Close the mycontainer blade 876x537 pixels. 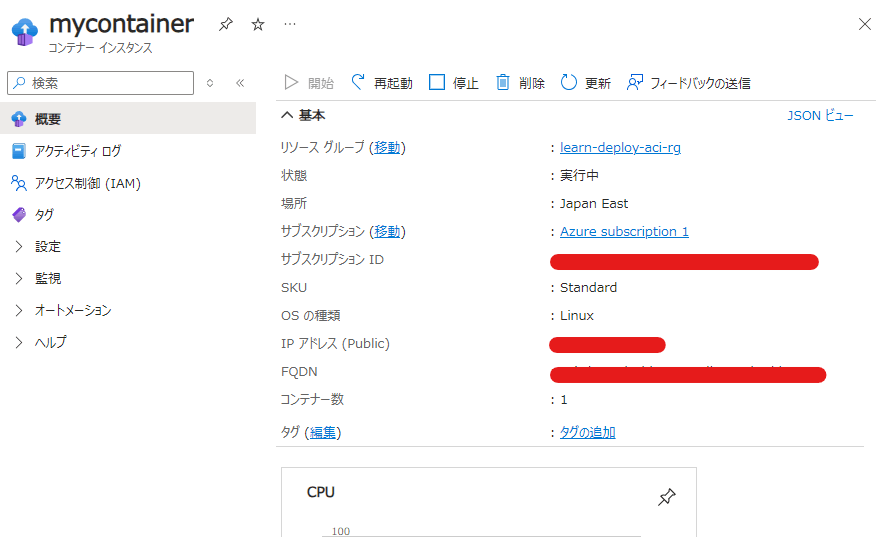(864, 24)
